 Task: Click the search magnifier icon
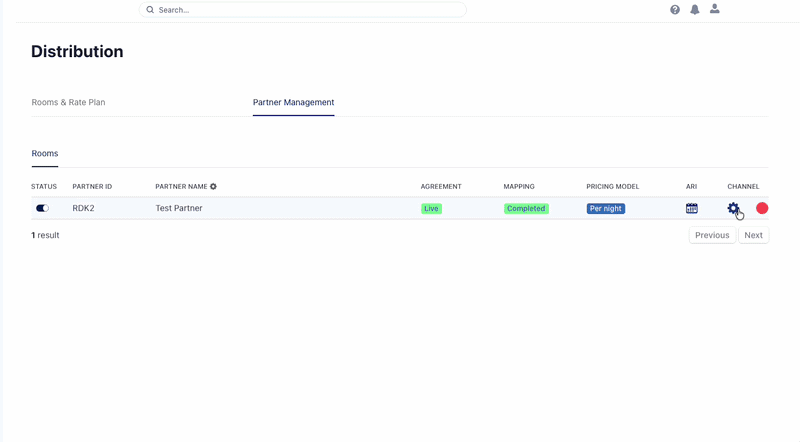150,10
